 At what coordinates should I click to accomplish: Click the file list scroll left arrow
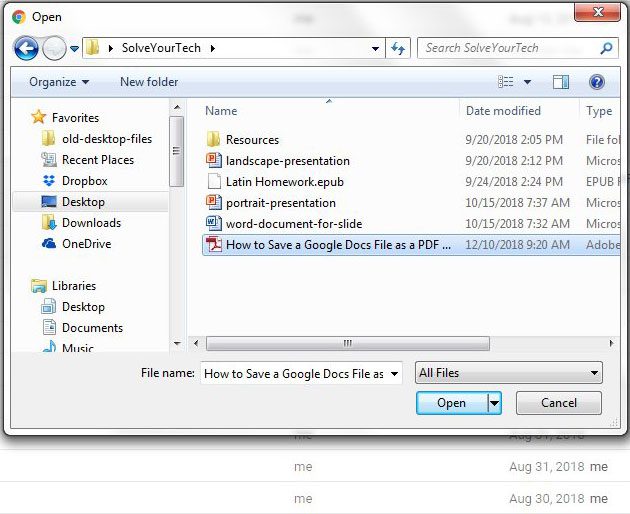[x=196, y=343]
